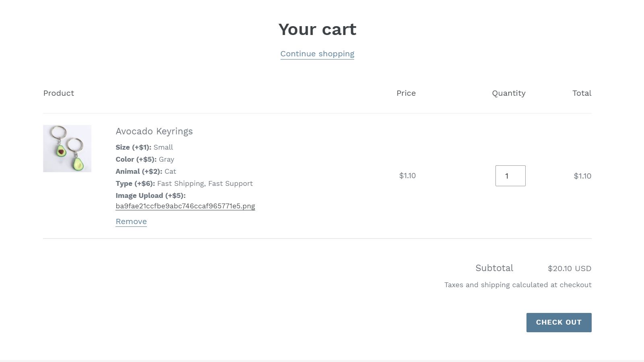Click the Color option labeled Gray
Image resolution: width=644 pixels, height=362 pixels.
point(166,159)
